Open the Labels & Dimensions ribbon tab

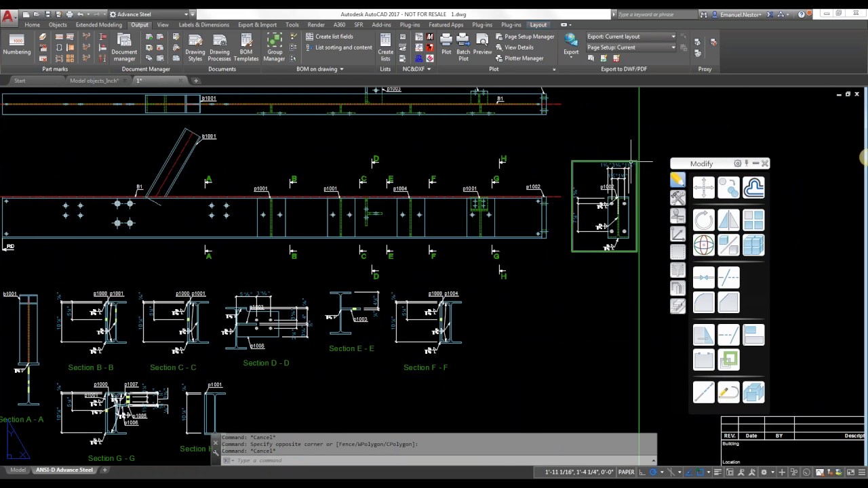pyautogui.click(x=203, y=25)
